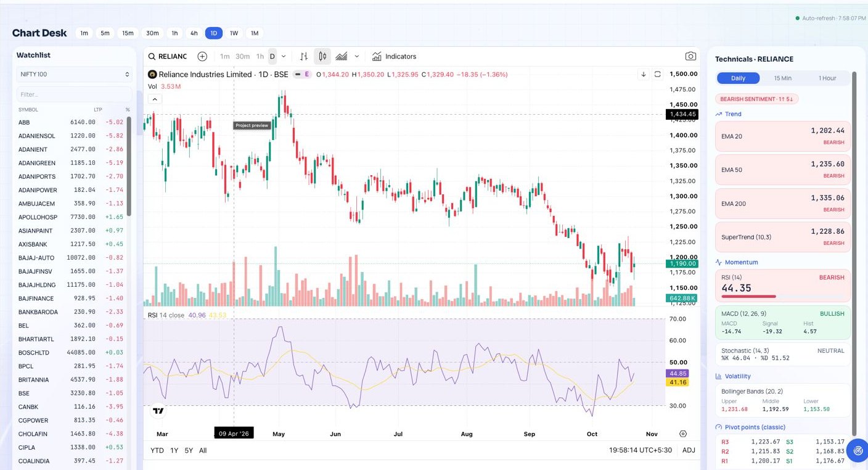Switch the timeframe to 1M monthly
The image size is (868, 470).
254,33
